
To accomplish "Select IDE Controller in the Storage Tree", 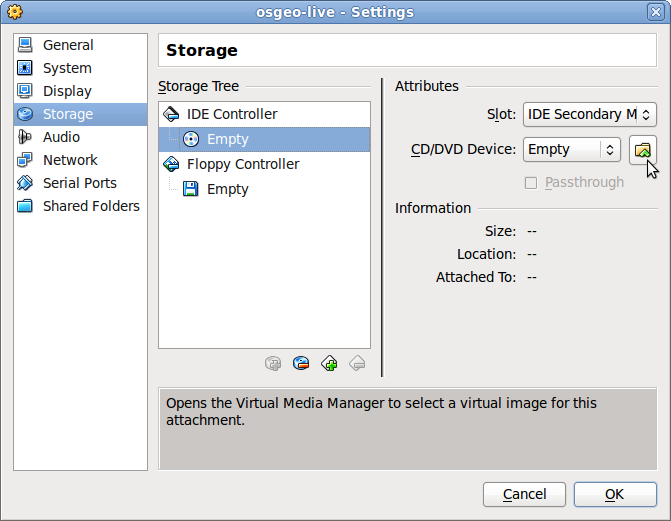I will [x=232, y=114].
